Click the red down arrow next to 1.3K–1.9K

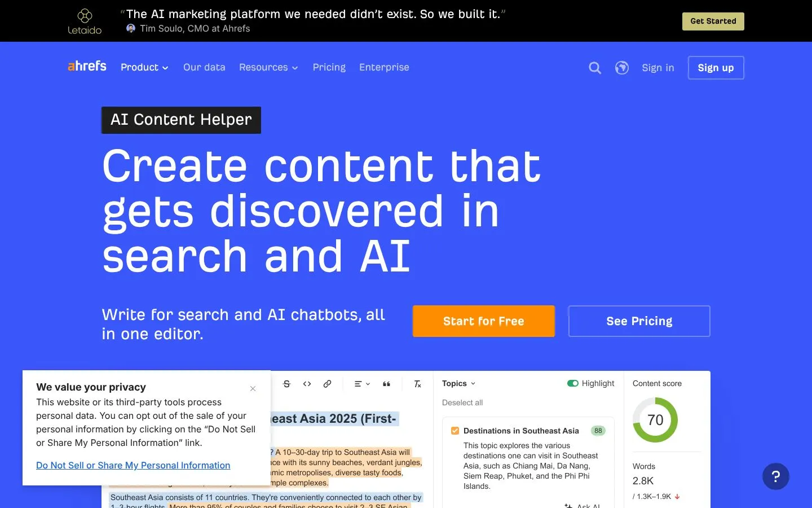point(677,497)
